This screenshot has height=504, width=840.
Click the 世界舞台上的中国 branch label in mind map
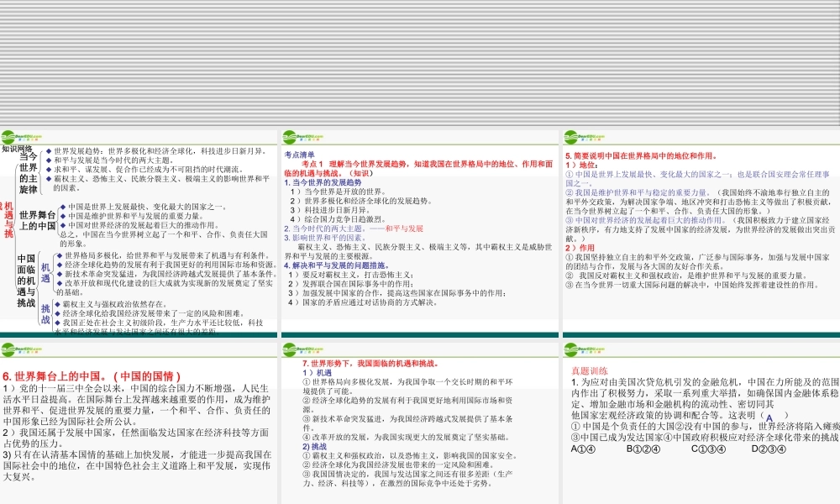click(38, 220)
